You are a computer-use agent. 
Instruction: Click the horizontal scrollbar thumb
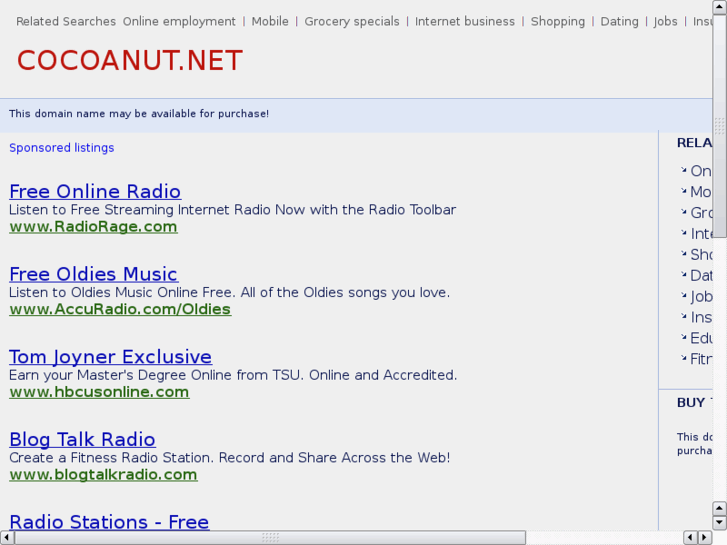point(270,537)
